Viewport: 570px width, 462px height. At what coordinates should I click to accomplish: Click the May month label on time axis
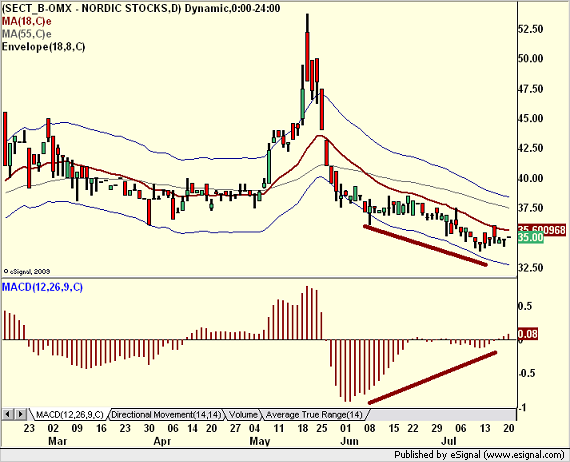260,441
